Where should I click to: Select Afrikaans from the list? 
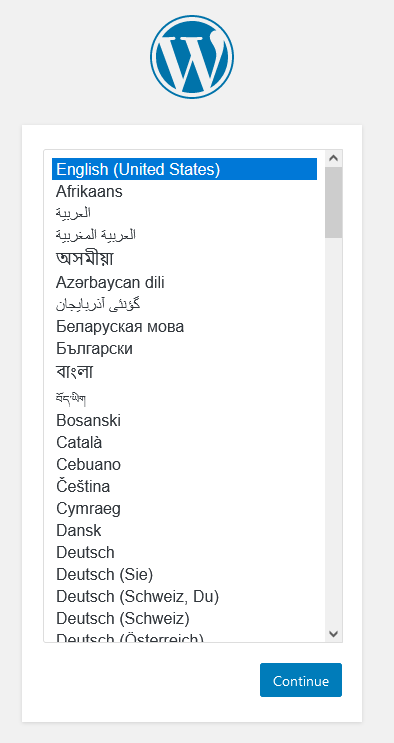pos(184,191)
